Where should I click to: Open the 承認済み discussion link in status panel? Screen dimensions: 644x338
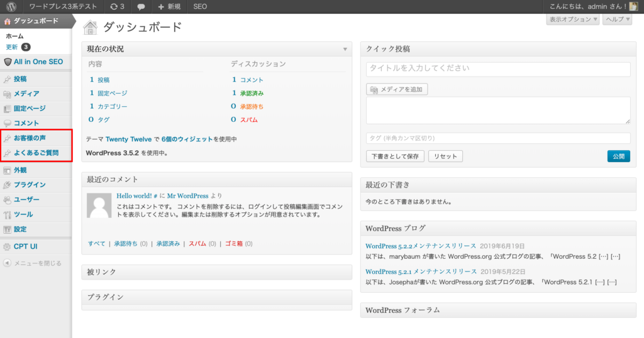[x=252, y=94]
